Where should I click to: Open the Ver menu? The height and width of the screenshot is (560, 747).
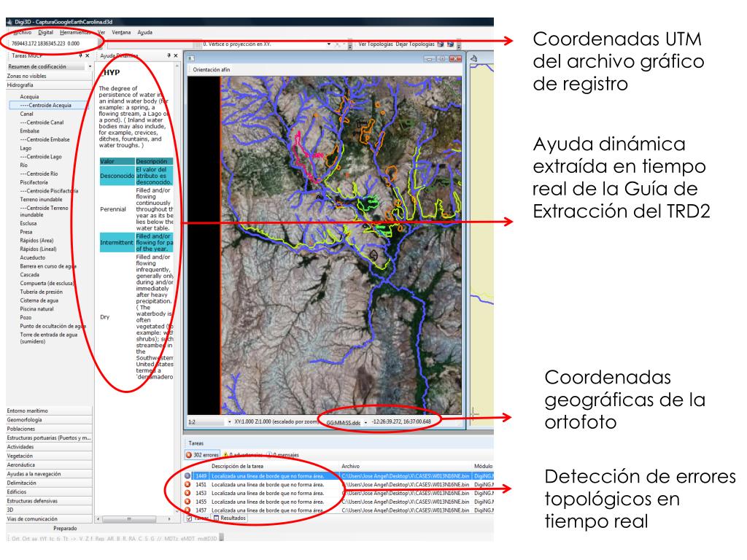tap(101, 32)
